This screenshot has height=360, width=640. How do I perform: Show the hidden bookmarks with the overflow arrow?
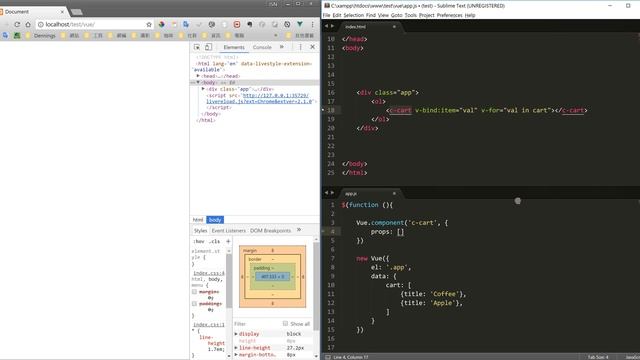pyautogui.click(x=276, y=36)
